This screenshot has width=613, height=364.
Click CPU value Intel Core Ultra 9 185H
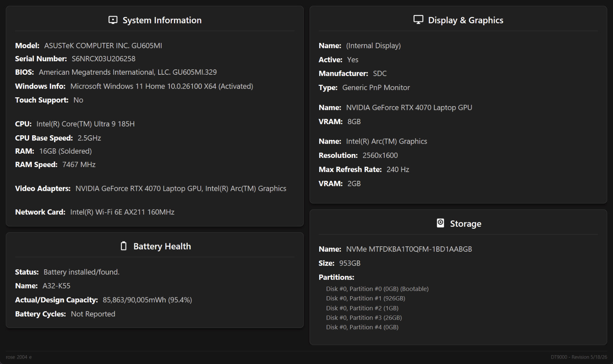click(85, 124)
